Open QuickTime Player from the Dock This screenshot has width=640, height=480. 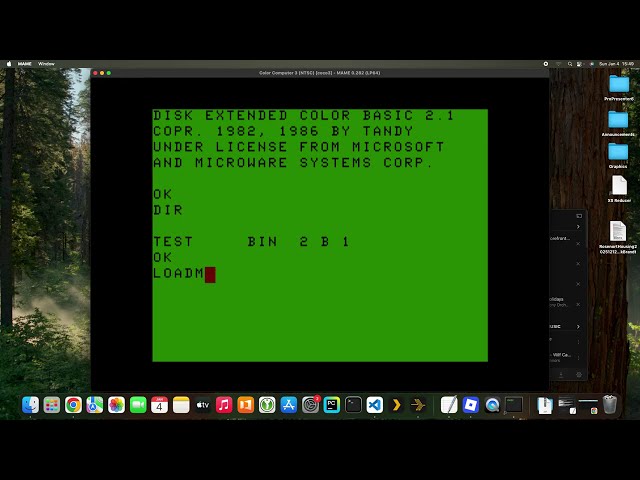click(492, 405)
